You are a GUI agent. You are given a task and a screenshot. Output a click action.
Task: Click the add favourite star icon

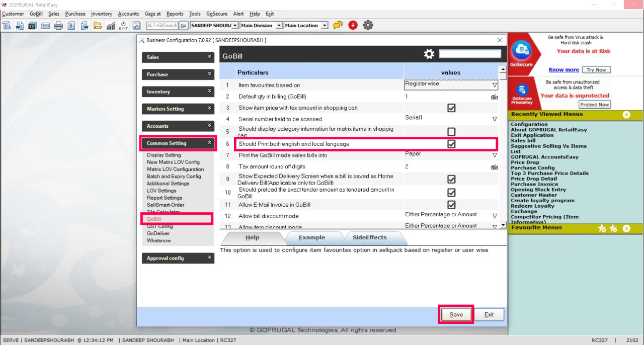[x=602, y=228]
